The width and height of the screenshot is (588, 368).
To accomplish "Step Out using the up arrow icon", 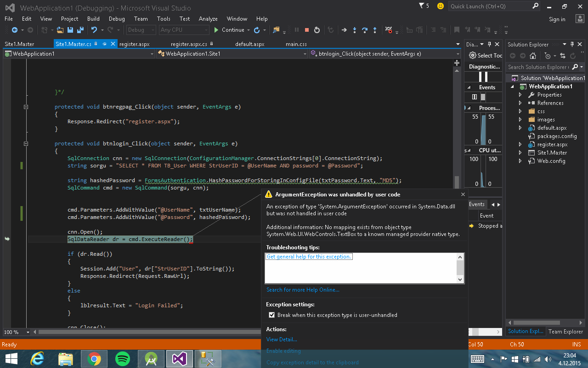I will tap(375, 30).
